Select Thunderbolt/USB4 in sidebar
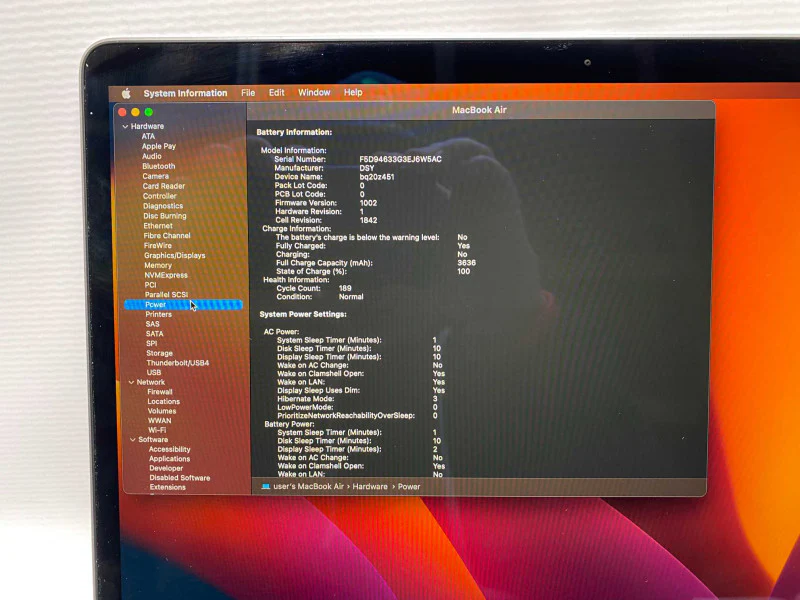 [x=178, y=363]
